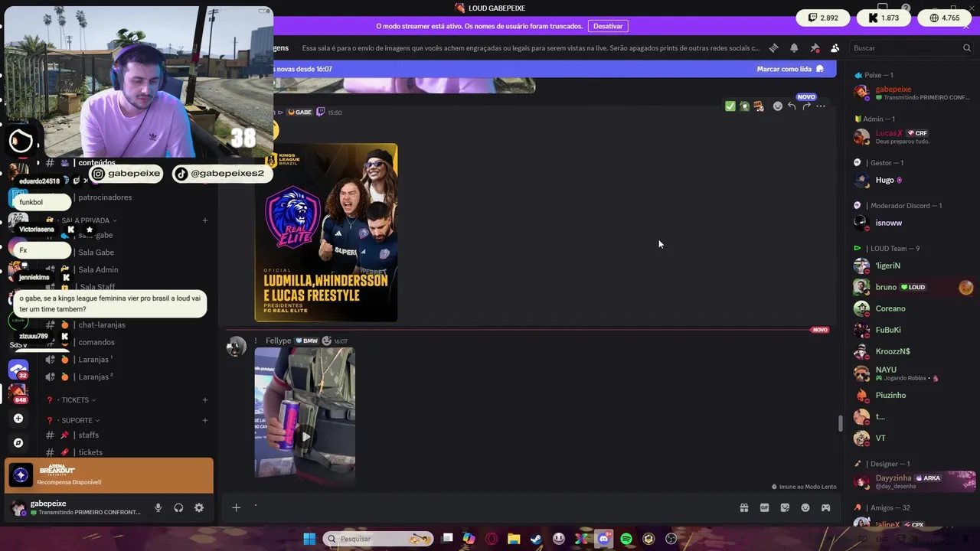Image resolution: width=980 pixels, height=551 pixels.
Task: Click Marcar como lida button
Action: coord(790,69)
